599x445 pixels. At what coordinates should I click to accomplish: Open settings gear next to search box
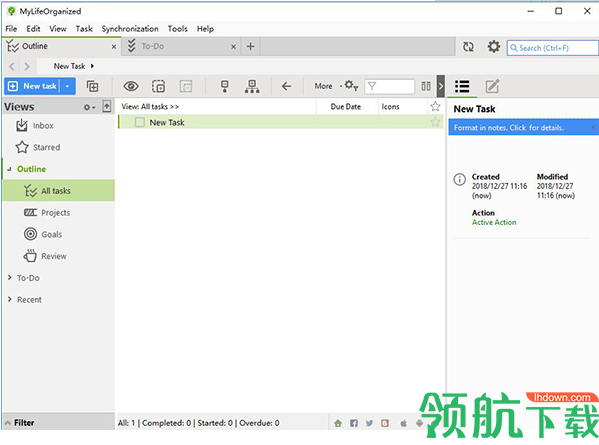tap(494, 47)
